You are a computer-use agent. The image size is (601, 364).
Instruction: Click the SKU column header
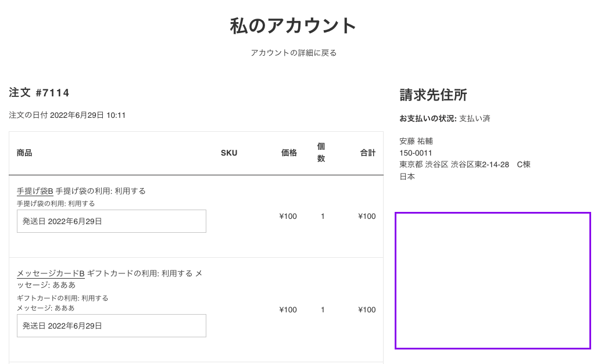click(229, 153)
